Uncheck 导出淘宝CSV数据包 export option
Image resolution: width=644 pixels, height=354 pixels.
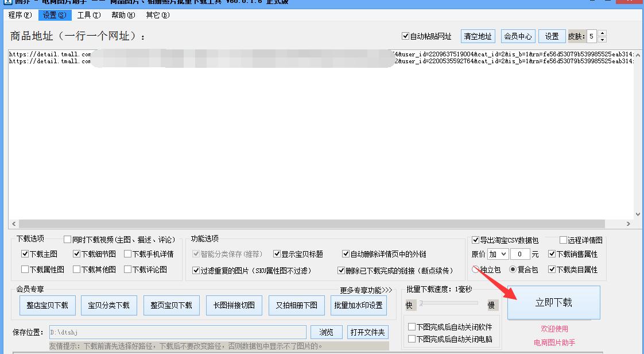point(475,240)
